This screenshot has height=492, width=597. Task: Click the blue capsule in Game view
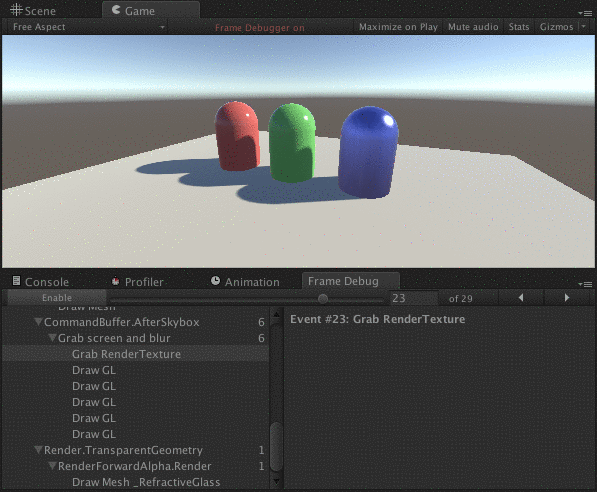tap(368, 152)
